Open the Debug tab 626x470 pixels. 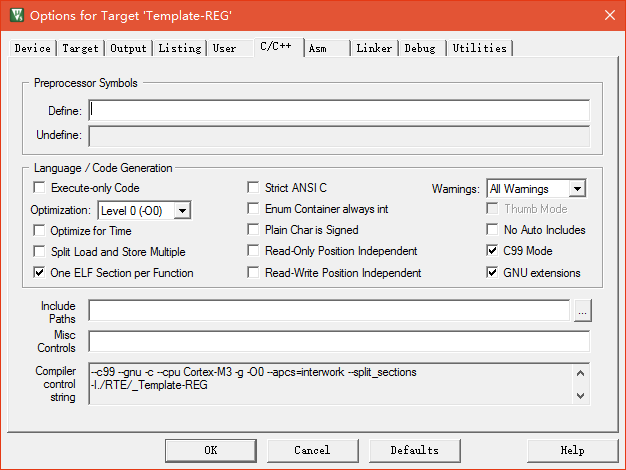pyautogui.click(x=420, y=48)
